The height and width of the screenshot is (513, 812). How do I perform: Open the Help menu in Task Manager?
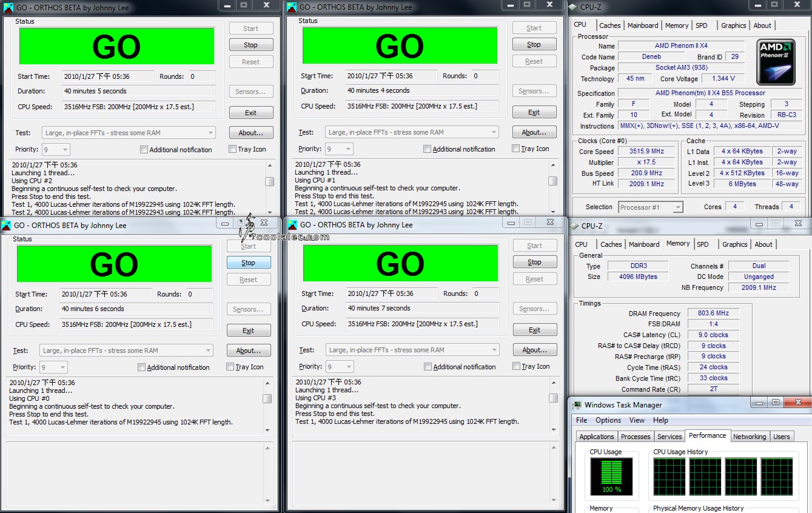point(660,420)
